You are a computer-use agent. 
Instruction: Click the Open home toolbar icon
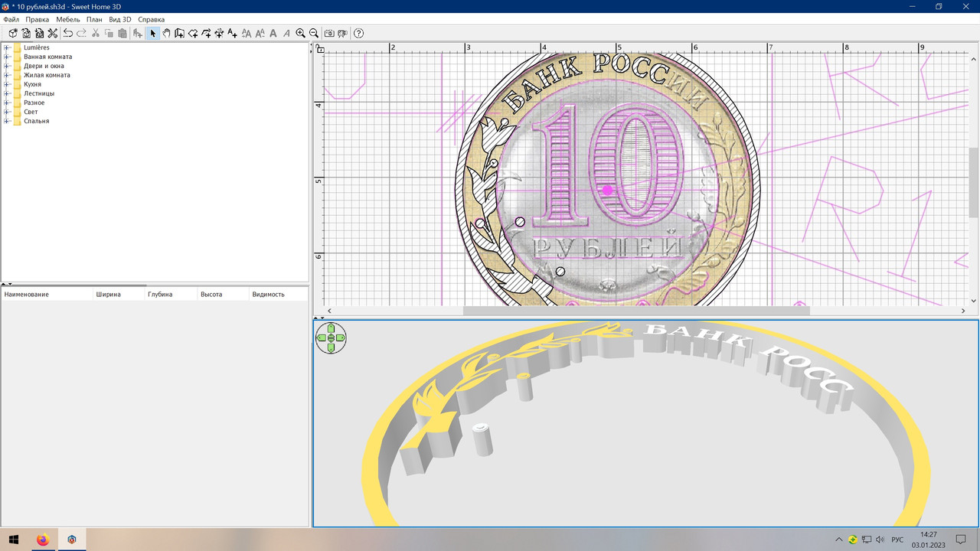26,33
